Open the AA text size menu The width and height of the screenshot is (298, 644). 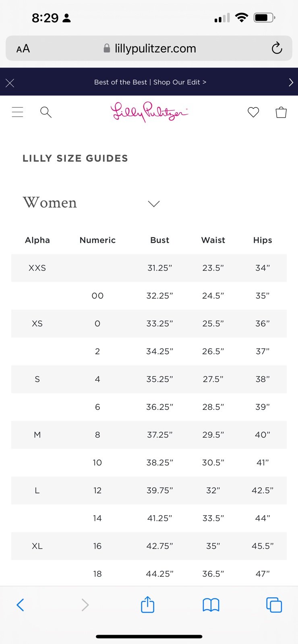click(23, 49)
